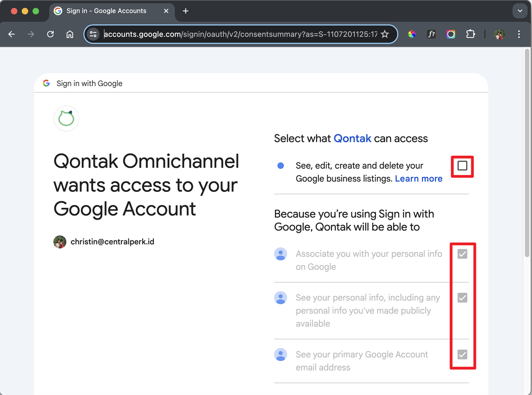Open site information icon in address bar
The height and width of the screenshot is (395, 532).
point(93,34)
